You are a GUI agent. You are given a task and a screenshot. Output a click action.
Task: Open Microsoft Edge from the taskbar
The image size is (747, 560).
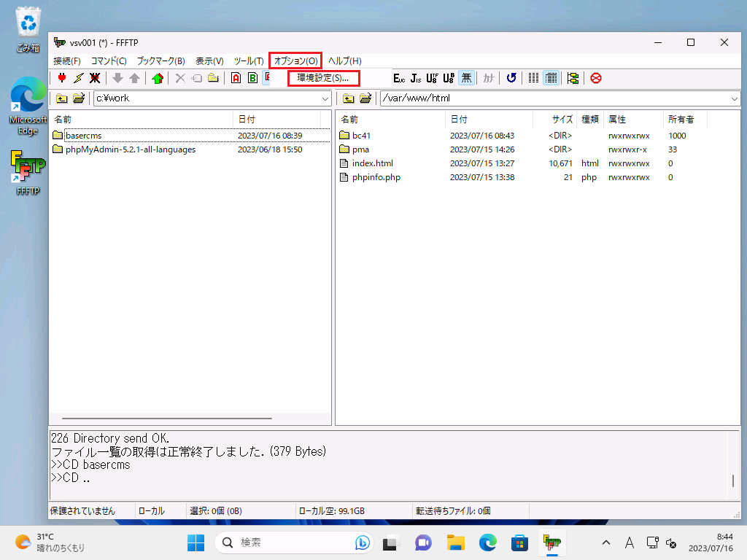point(487,542)
